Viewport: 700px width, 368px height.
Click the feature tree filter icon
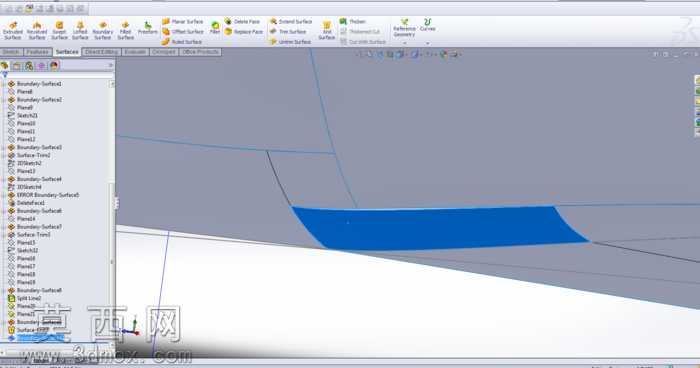click(5, 75)
